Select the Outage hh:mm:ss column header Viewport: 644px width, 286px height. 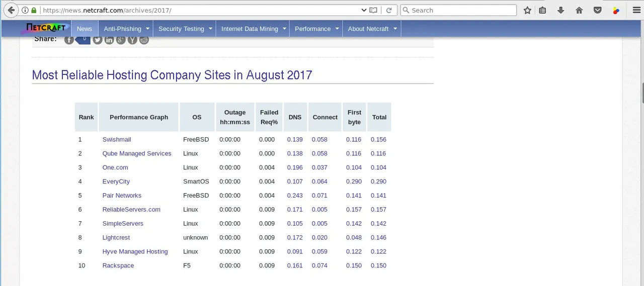click(x=235, y=117)
